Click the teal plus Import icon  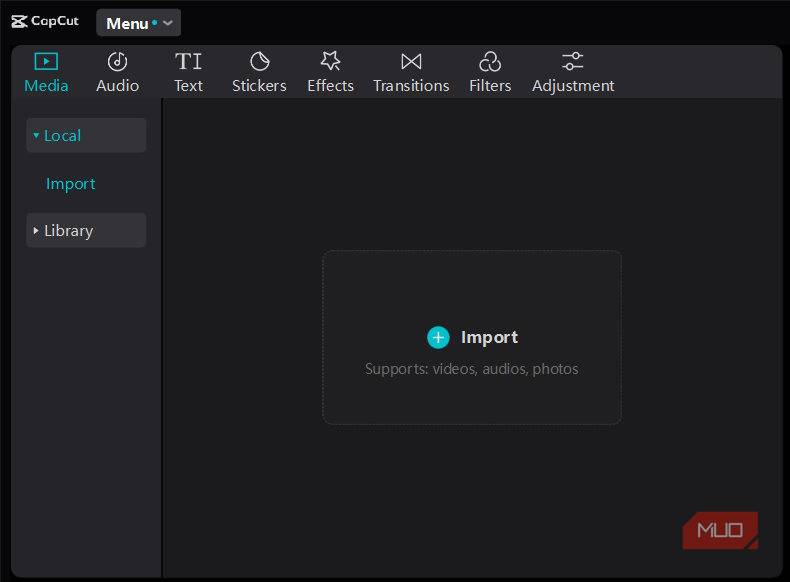438,338
